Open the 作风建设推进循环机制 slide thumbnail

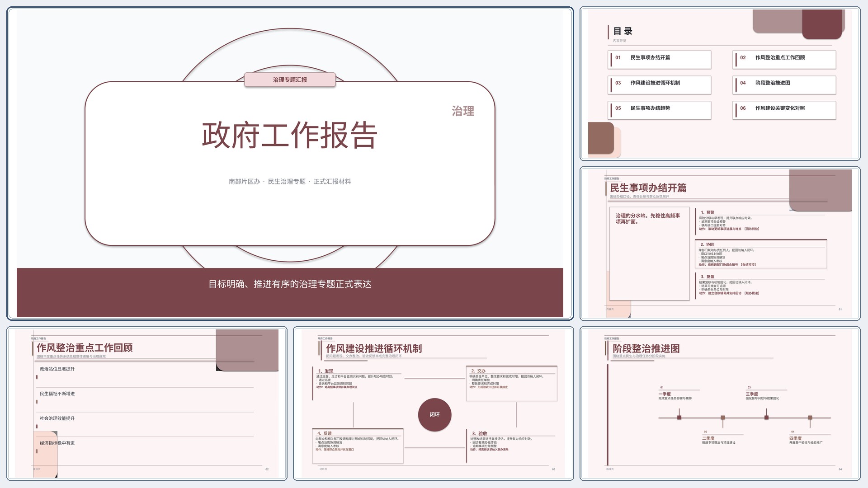pos(434,404)
